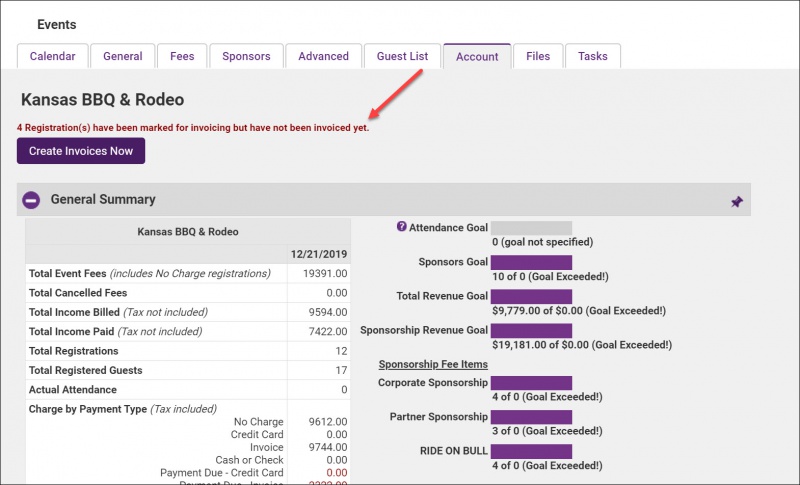Image resolution: width=800 pixels, height=485 pixels.
Task: Click the Attendance Goal help icon
Action: tap(402, 227)
